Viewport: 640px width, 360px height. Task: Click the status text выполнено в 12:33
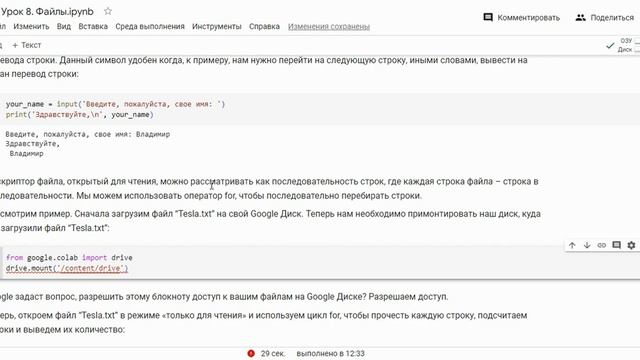coord(330,353)
